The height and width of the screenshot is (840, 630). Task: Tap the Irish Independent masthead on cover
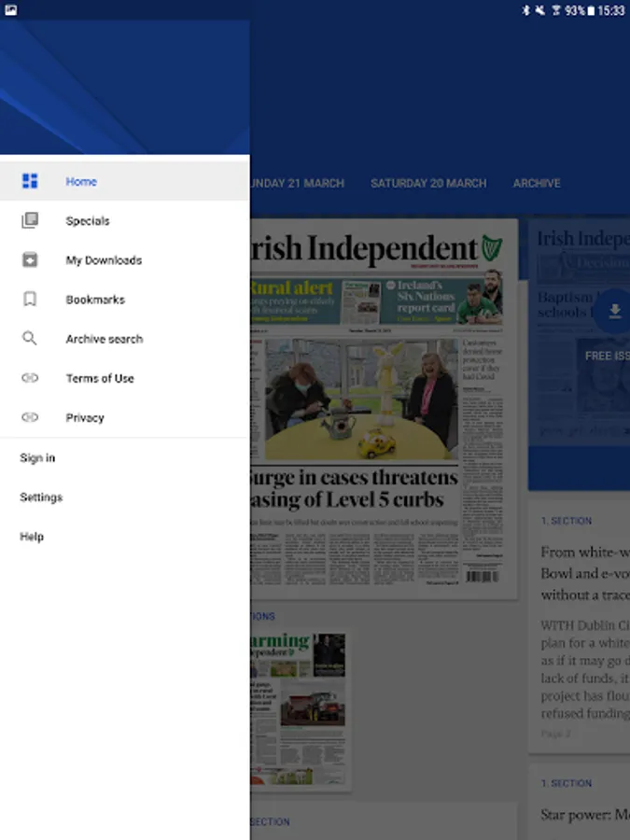pyautogui.click(x=377, y=248)
